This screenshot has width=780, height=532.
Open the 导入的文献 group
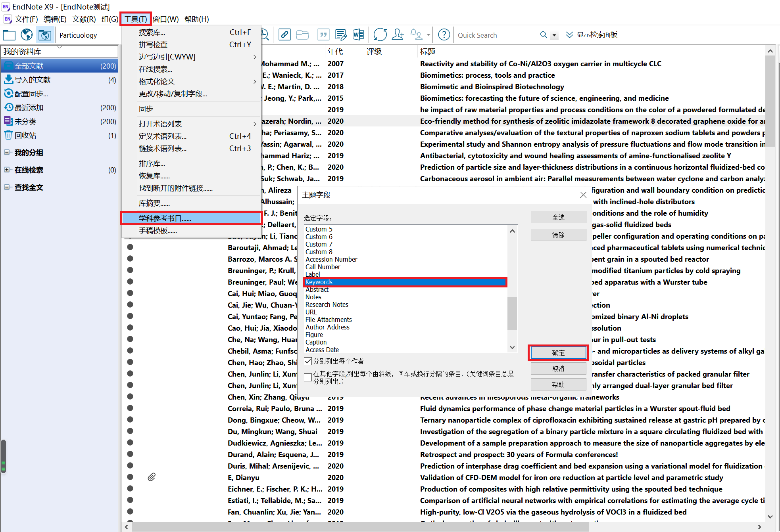(x=60, y=80)
